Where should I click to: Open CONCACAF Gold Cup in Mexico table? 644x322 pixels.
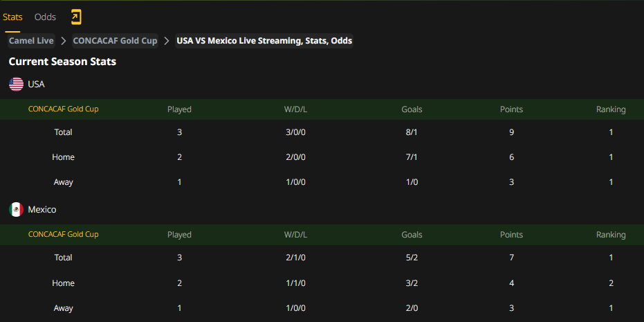(63, 235)
